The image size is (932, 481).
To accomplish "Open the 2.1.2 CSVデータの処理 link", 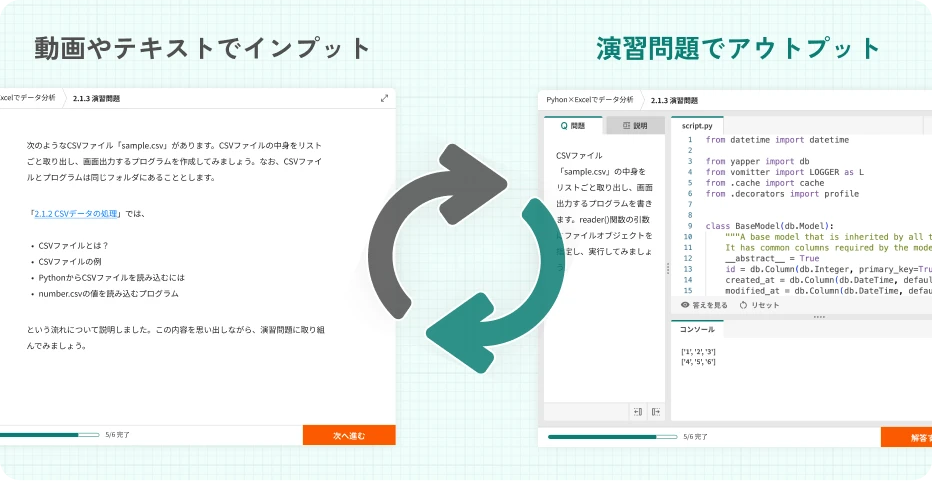I will point(76,213).
